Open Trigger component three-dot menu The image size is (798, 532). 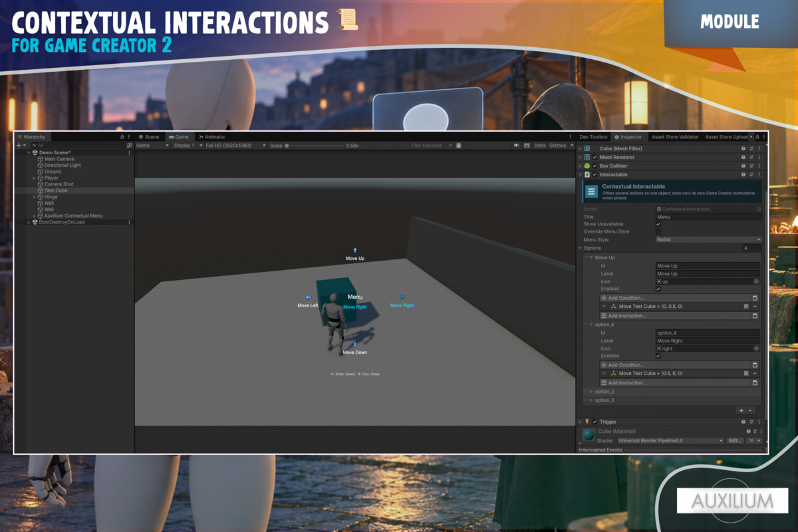(x=759, y=422)
